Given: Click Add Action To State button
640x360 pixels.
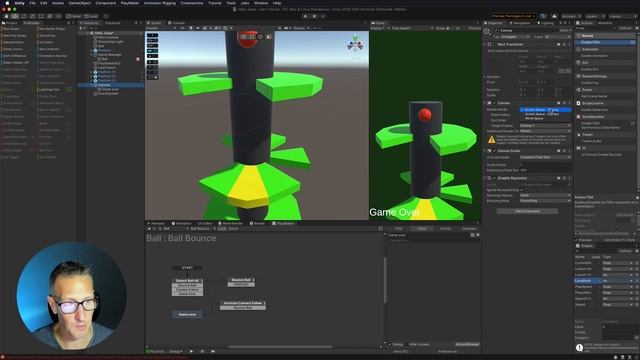Looking at the screenshot, I should [x=619, y=240].
